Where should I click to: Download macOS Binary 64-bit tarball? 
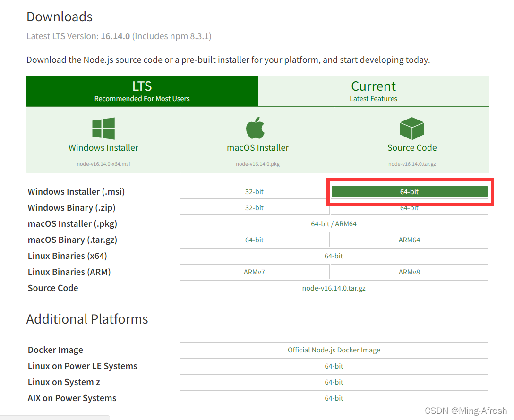(x=254, y=240)
